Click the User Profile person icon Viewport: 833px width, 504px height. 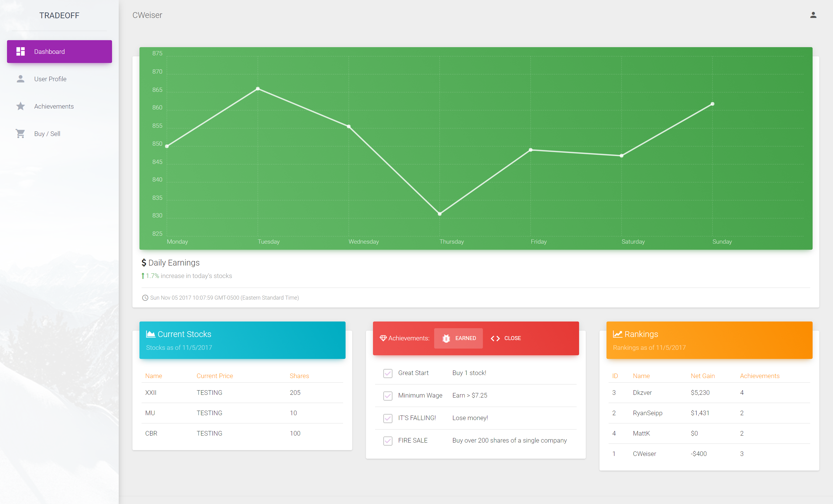tap(20, 79)
